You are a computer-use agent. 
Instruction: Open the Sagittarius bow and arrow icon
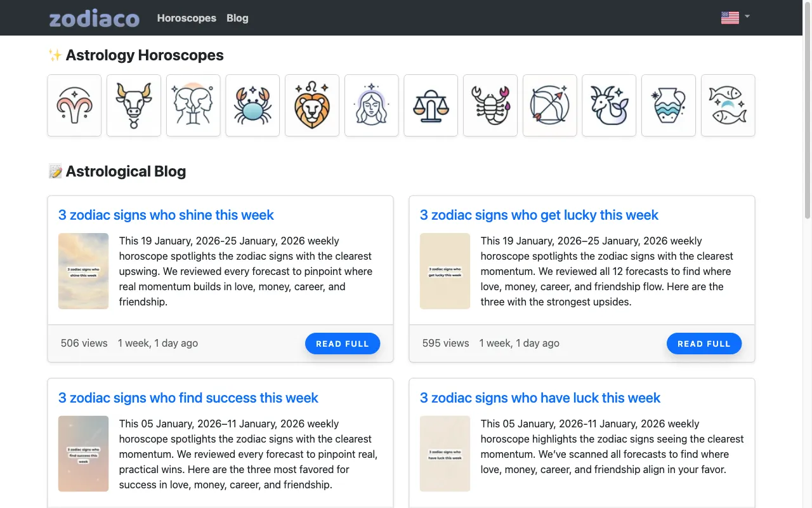pyautogui.click(x=550, y=105)
